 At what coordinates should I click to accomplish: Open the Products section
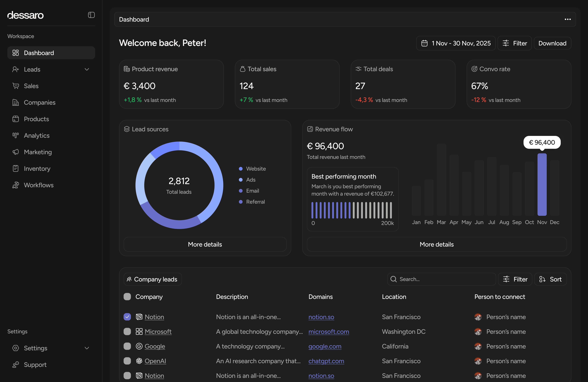pyautogui.click(x=36, y=119)
